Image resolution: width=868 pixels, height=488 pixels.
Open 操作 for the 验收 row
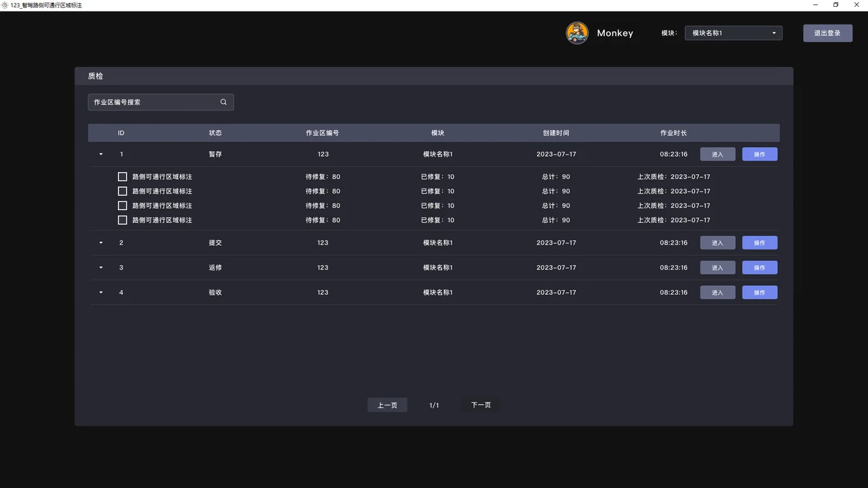click(759, 293)
